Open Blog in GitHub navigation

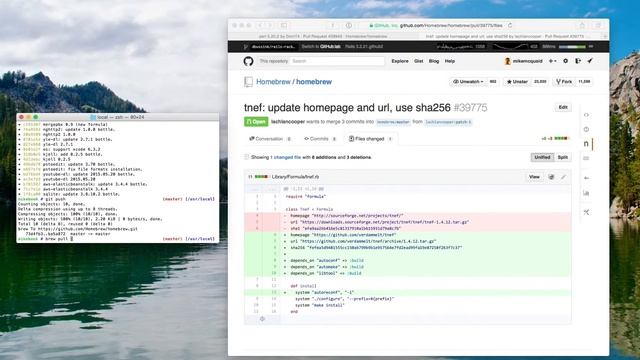click(x=433, y=61)
